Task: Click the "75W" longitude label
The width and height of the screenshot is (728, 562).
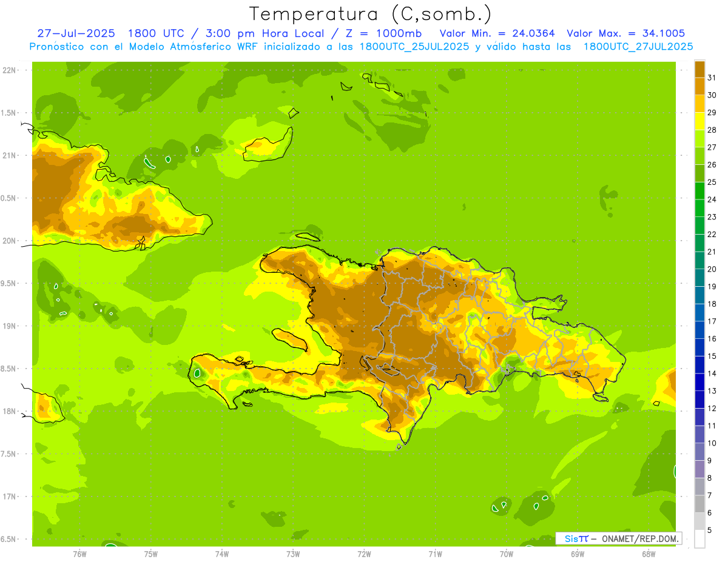Action: tap(151, 554)
